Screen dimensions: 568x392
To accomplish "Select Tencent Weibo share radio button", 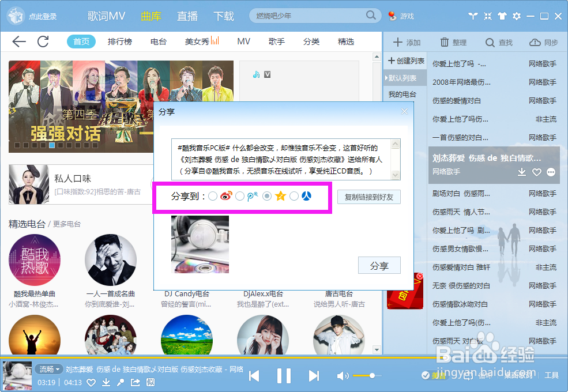I will tap(240, 196).
